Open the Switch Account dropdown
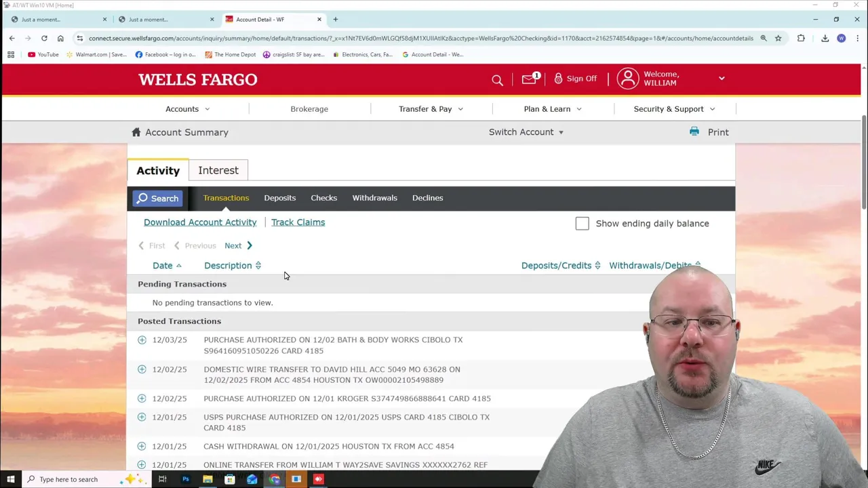868x488 pixels. tap(526, 132)
